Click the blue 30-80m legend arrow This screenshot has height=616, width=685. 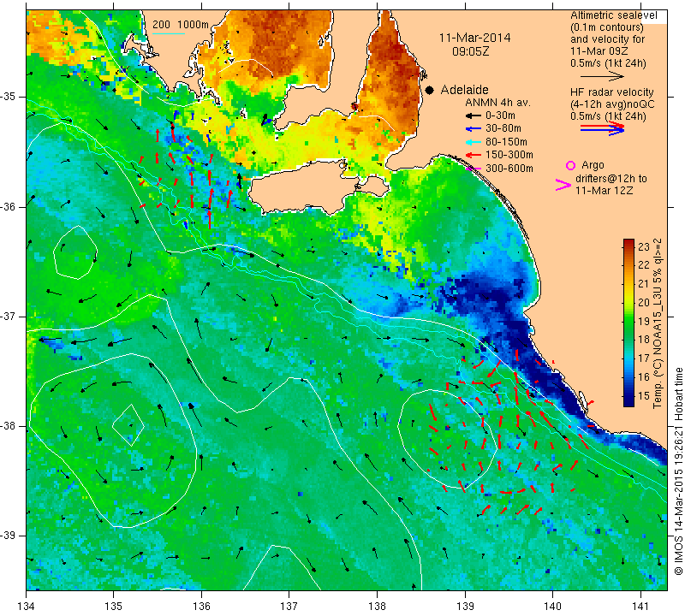(473, 129)
